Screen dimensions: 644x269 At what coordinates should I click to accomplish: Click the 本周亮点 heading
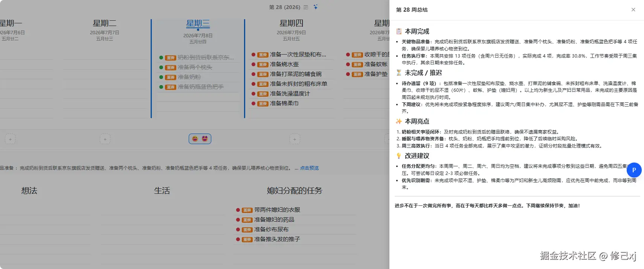pos(417,121)
